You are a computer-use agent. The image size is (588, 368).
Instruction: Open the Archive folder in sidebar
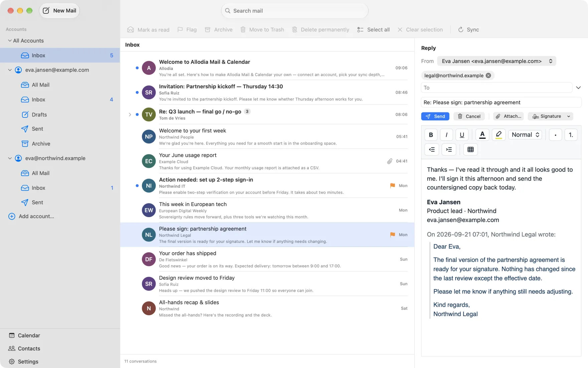coord(60,144)
